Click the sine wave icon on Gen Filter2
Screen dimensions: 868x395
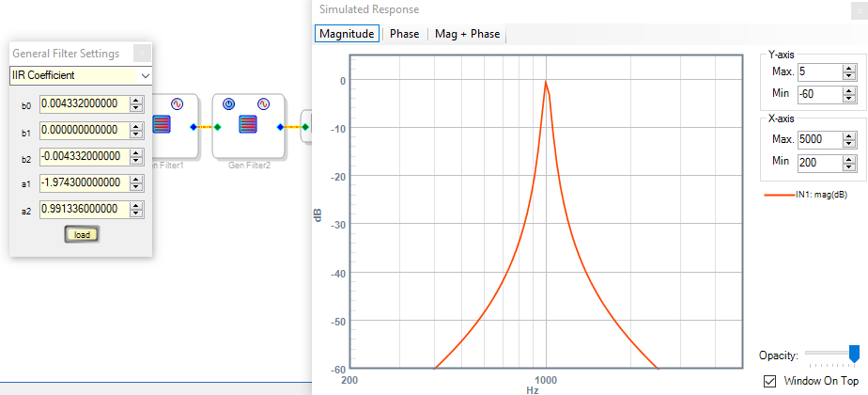point(263,103)
